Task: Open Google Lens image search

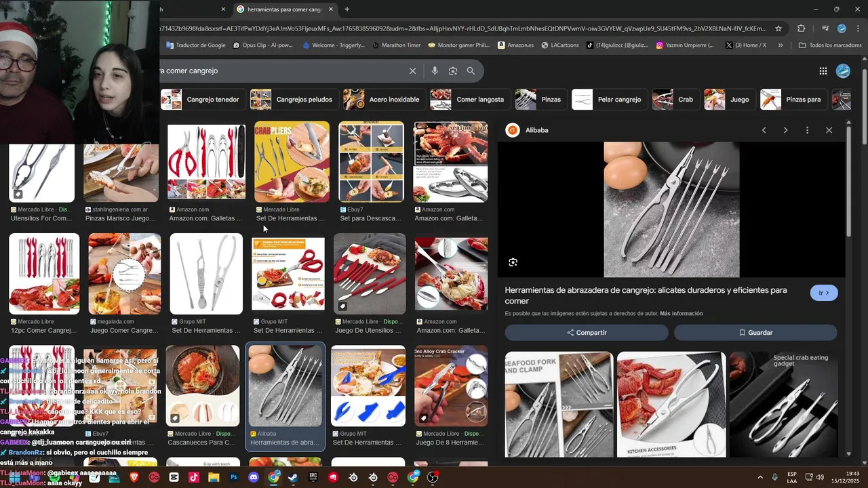Action: click(x=453, y=70)
